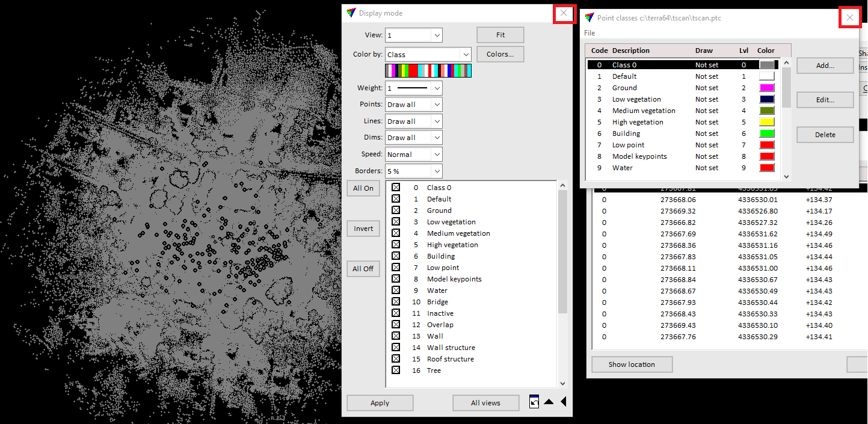This screenshot has width=868, height=424.
Task: Click the TerraScan icon in Point classes title bar
Action: tap(589, 18)
